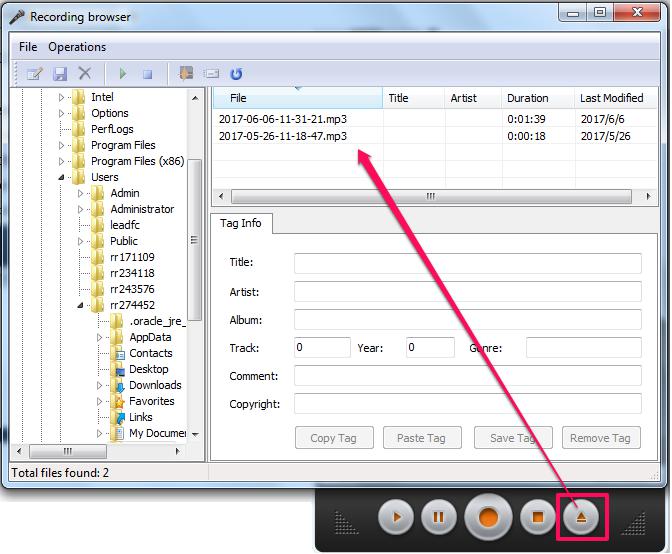The image size is (672, 554).
Task: Expand the Program Files folder node
Action: [62, 145]
